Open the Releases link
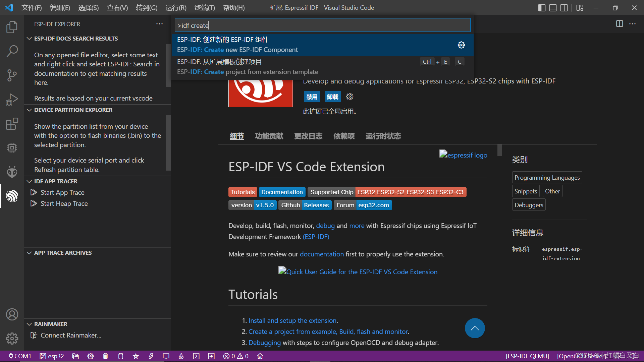The width and height of the screenshot is (644, 362). click(x=316, y=205)
